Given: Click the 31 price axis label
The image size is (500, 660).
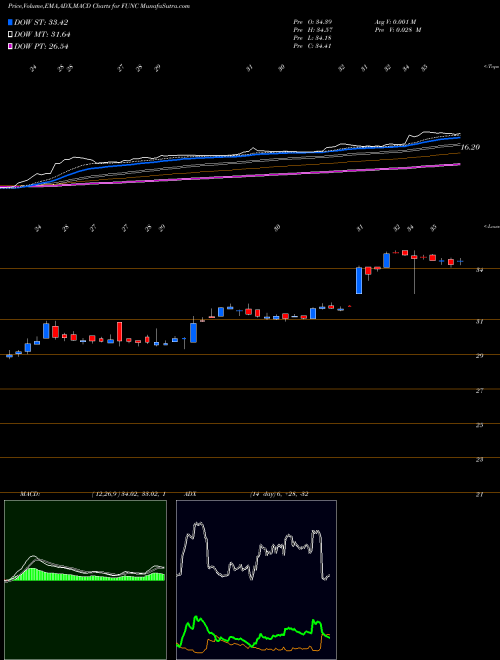Looking at the screenshot, I should (479, 322).
